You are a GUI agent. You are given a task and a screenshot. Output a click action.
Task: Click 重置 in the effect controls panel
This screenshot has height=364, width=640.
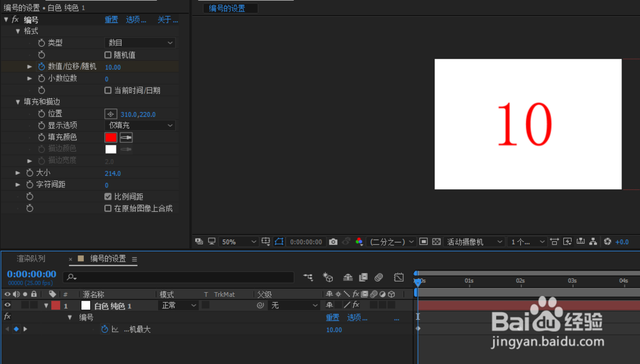tap(111, 20)
